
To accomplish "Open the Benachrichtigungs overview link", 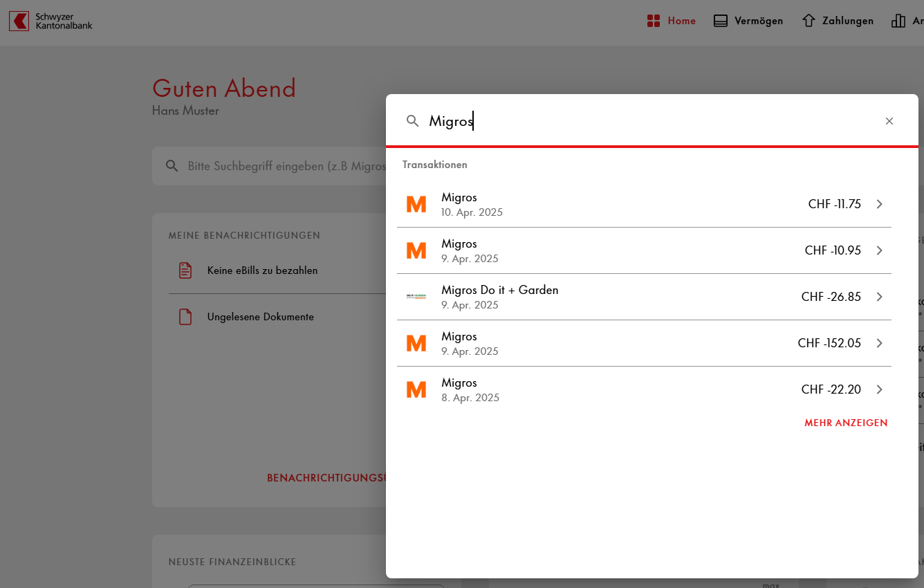I will [326, 478].
